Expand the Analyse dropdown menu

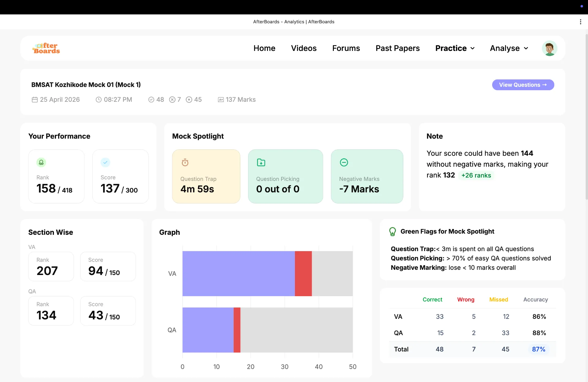click(509, 48)
